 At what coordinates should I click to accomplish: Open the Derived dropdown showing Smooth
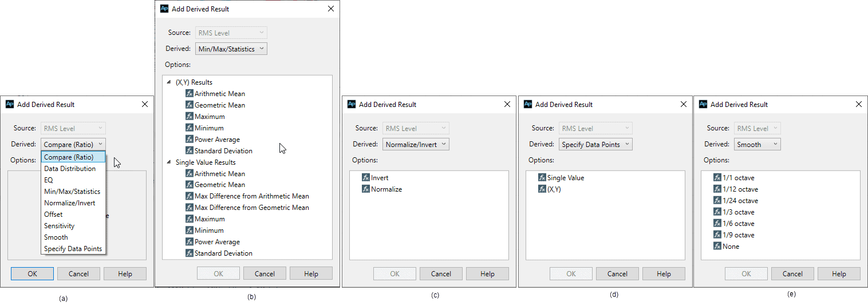pos(757,145)
